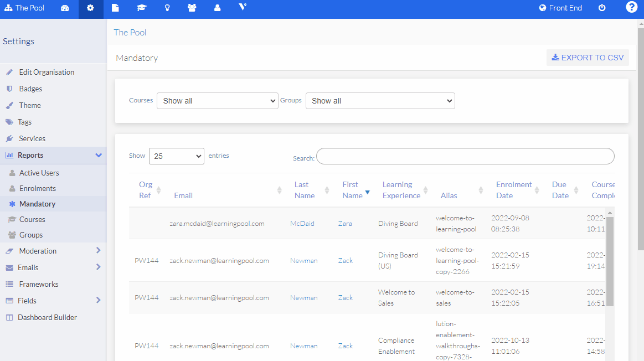The image size is (644, 361).
Task: Click the lightbulb icon in top bar
Action: (x=167, y=8)
